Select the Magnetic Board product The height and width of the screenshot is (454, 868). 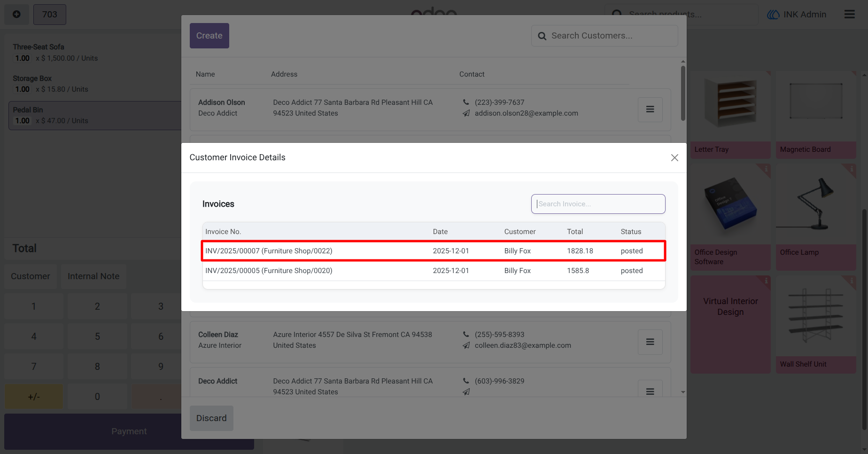[816, 114]
